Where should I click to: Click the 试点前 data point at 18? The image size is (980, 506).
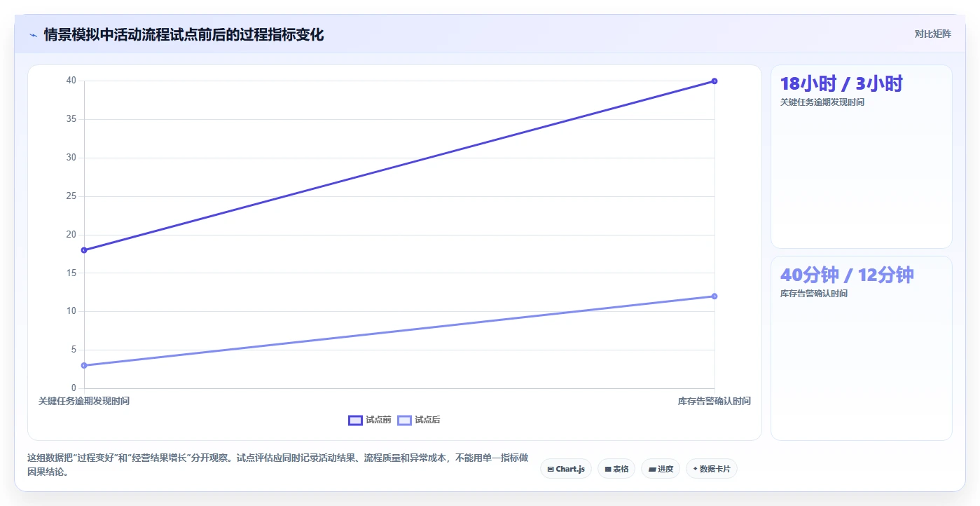tap(84, 250)
